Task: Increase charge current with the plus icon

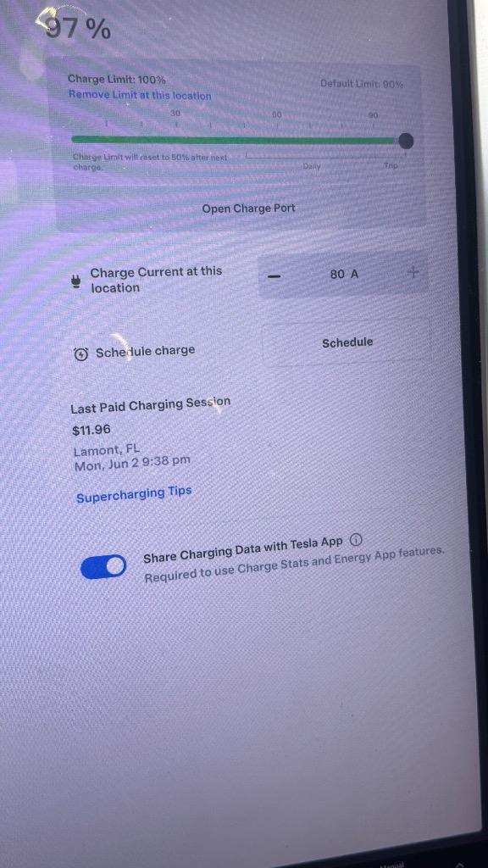Action: [413, 272]
